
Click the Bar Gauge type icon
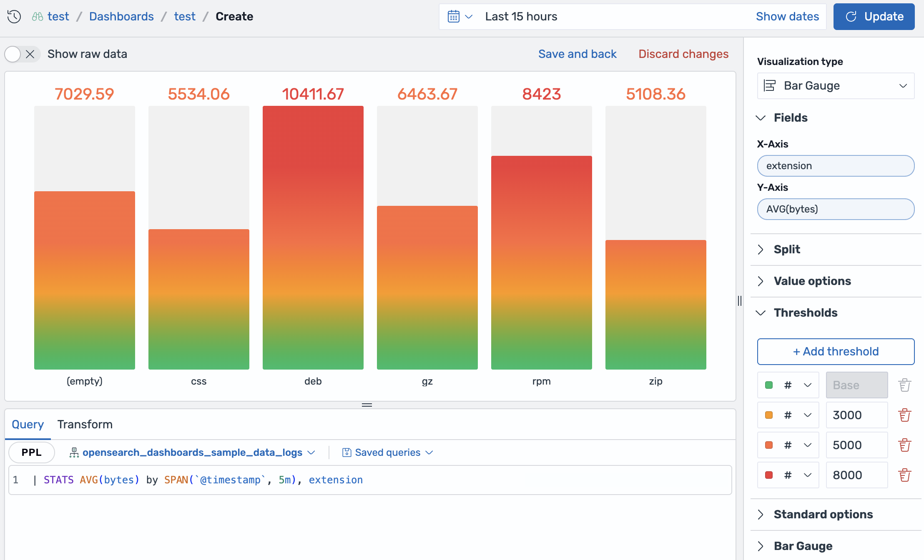770,86
